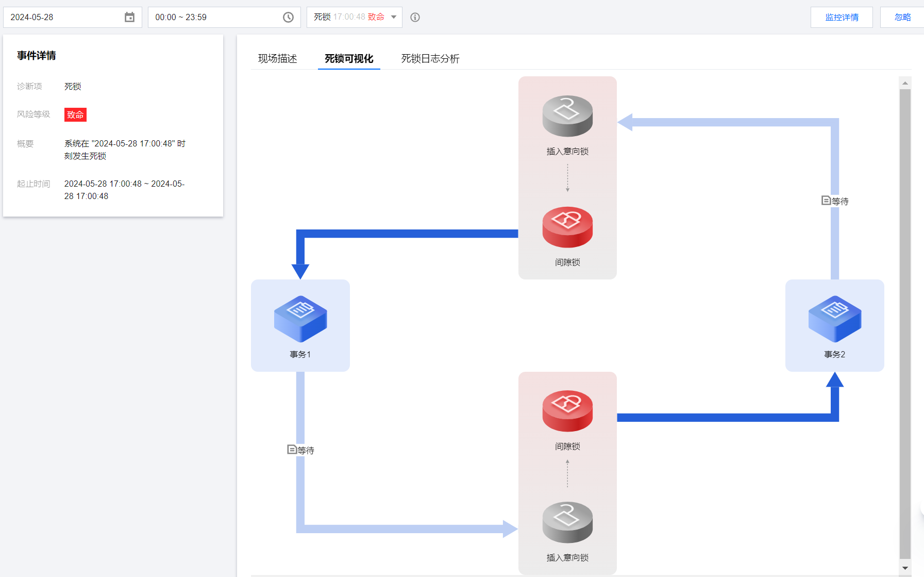
Task: Click the 概要 field label
Action: 25,144
